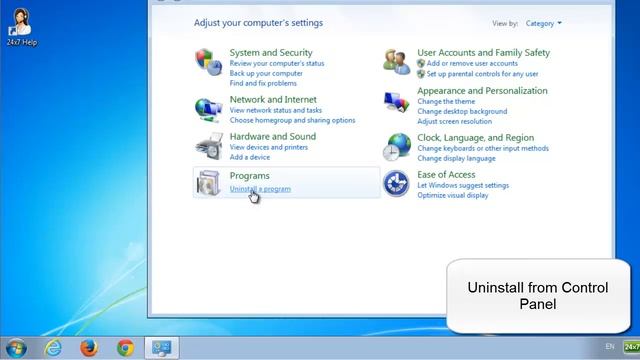Open the 24x7 Help desktop shortcut
This screenshot has height=360, width=640.
click(21, 27)
